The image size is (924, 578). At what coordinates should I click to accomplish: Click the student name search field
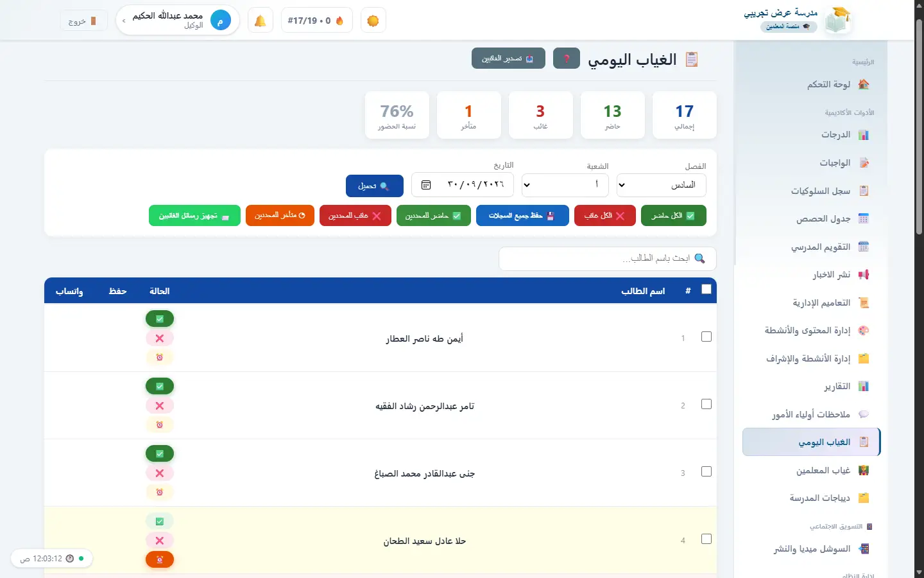(x=607, y=258)
